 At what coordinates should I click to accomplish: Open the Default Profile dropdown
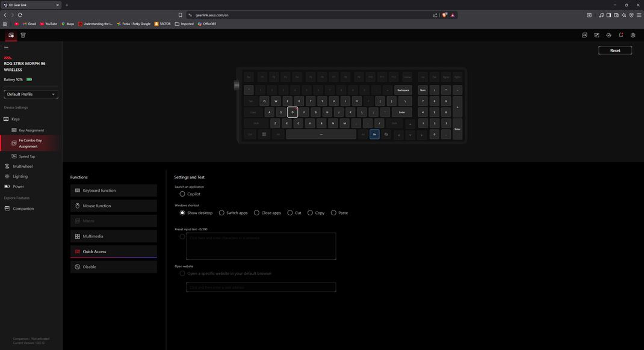click(31, 94)
